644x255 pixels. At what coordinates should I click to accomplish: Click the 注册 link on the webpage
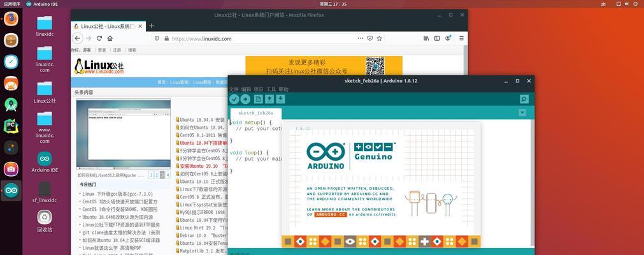point(117,50)
